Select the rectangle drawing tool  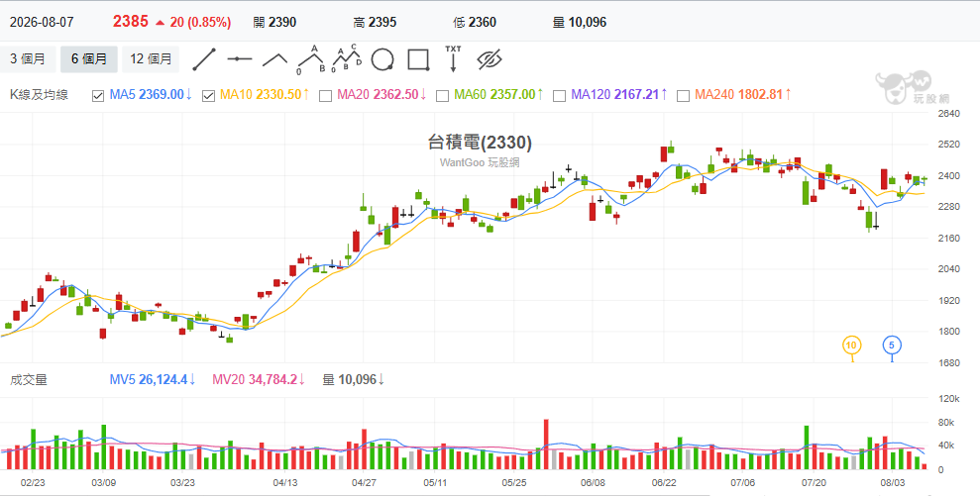coord(418,59)
